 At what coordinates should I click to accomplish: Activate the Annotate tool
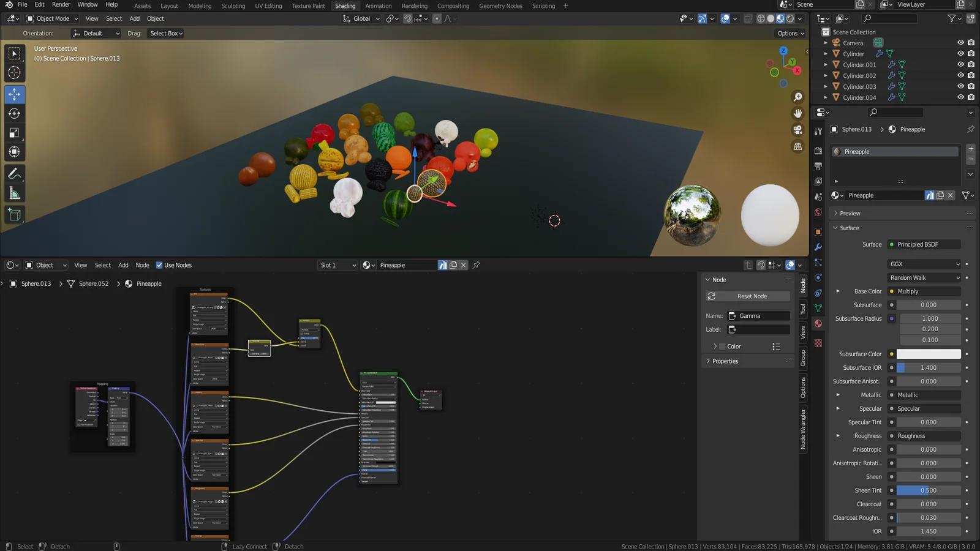(14, 173)
